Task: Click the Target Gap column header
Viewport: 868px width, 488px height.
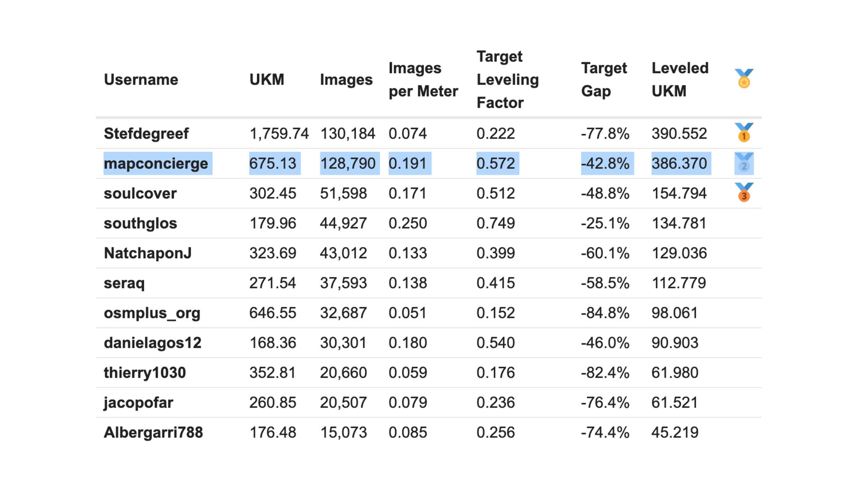Action: 604,80
